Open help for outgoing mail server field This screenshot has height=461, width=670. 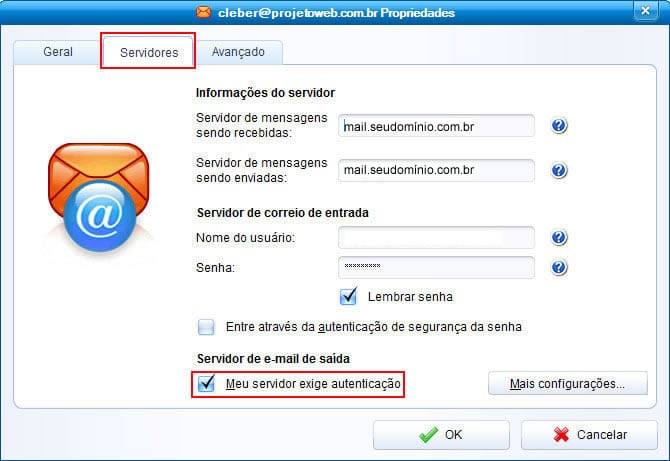tap(559, 170)
